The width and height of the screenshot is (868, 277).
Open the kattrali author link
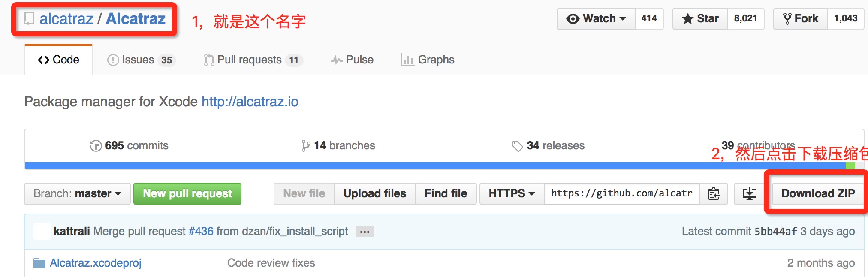click(x=72, y=232)
